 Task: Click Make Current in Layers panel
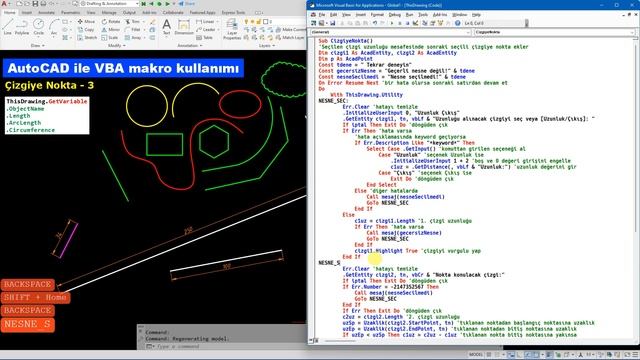click(x=291, y=29)
